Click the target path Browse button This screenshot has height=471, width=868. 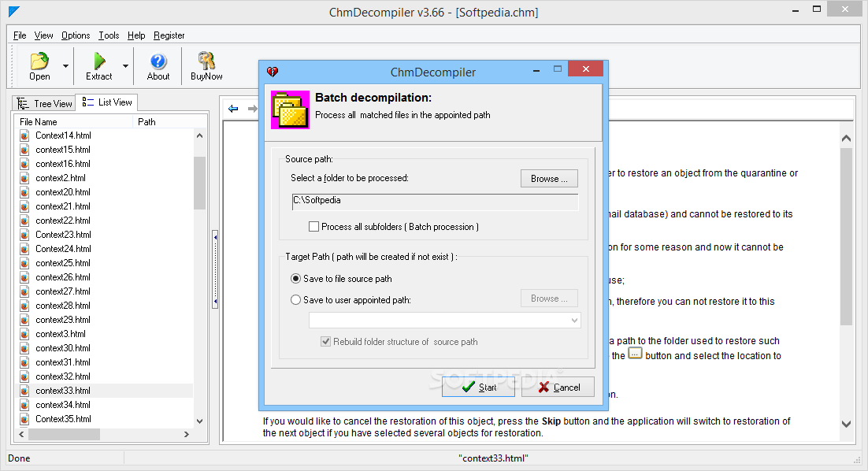(549, 299)
